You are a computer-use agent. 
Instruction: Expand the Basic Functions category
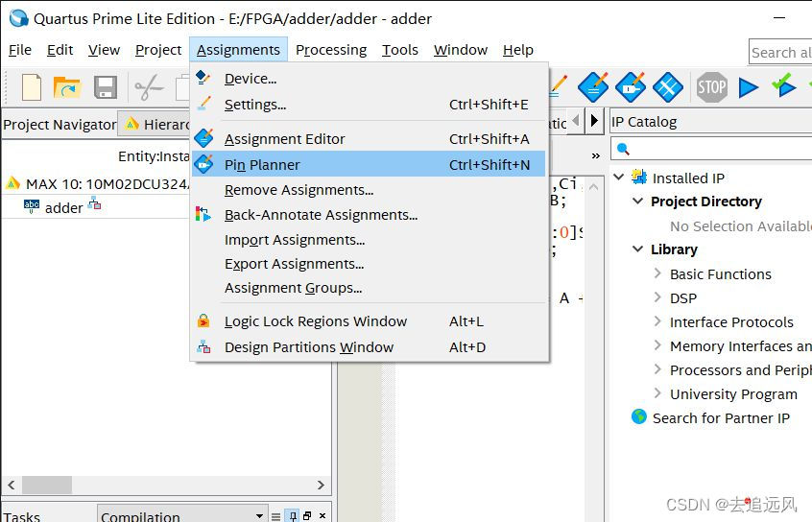pyautogui.click(x=657, y=273)
